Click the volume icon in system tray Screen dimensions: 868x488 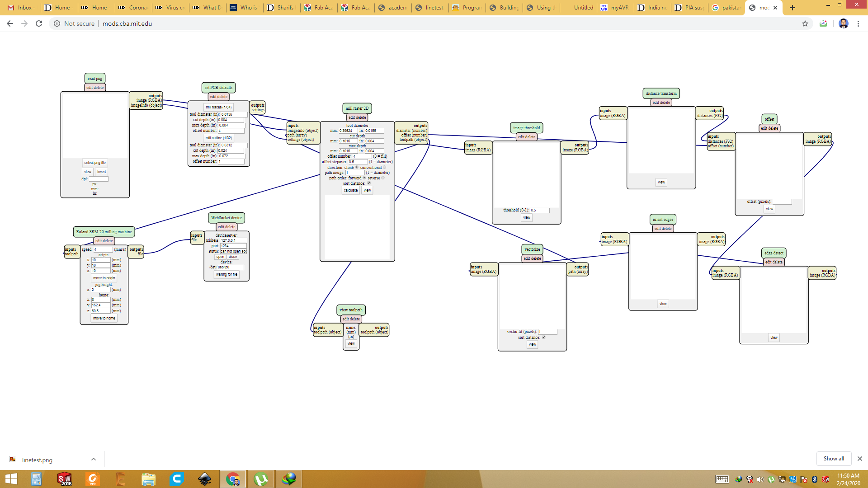point(760,479)
